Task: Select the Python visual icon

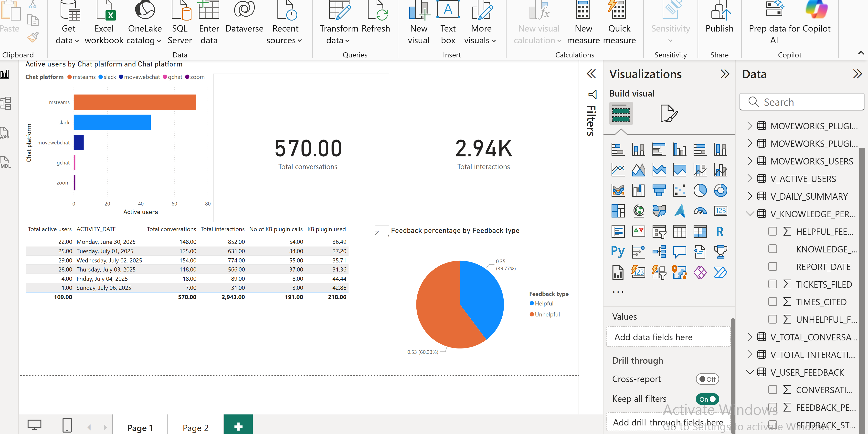Action: click(618, 251)
